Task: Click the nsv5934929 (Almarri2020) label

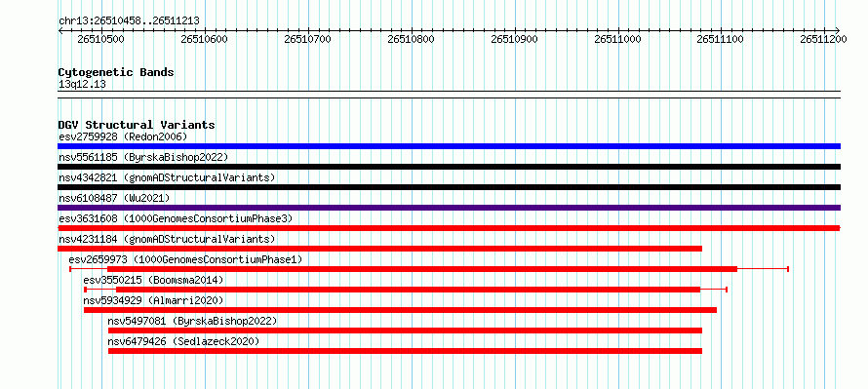Action: 153,300
